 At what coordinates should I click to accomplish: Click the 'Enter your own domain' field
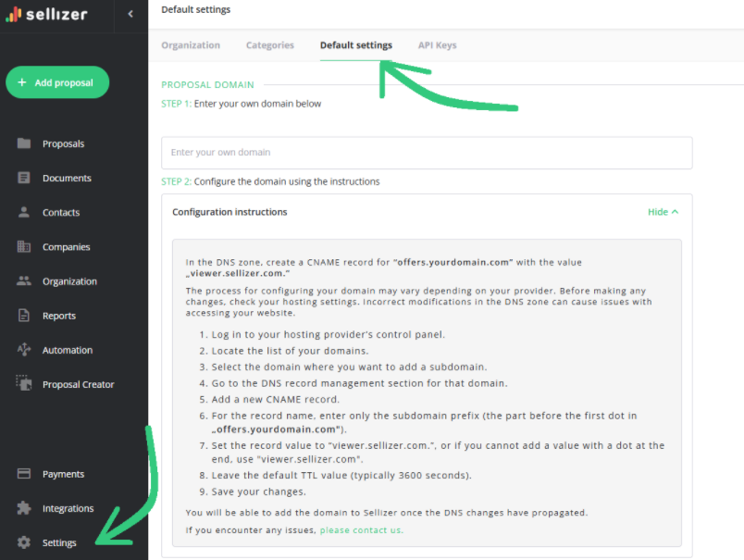pyautogui.click(x=427, y=153)
